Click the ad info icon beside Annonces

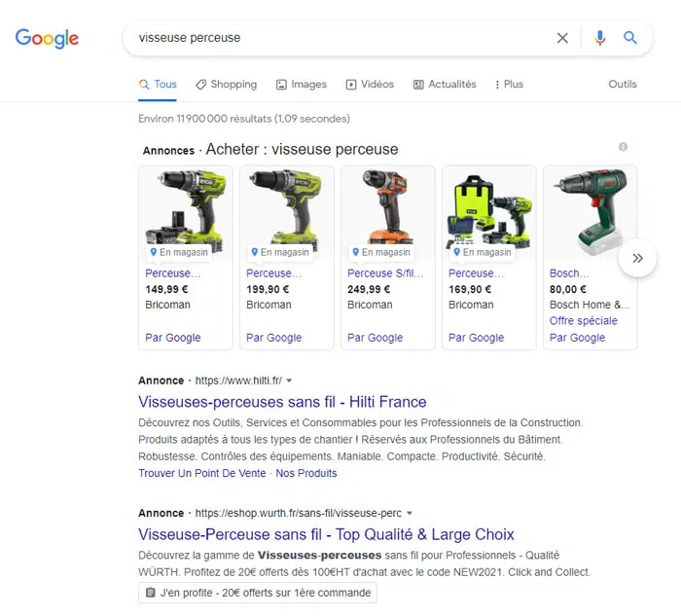pyautogui.click(x=623, y=147)
